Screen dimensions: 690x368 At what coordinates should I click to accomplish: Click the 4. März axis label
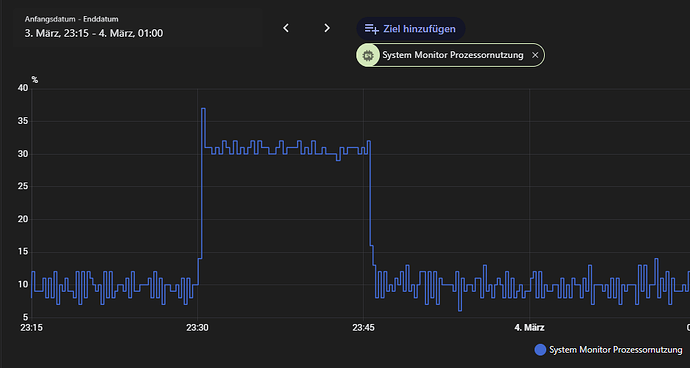[x=529, y=328]
